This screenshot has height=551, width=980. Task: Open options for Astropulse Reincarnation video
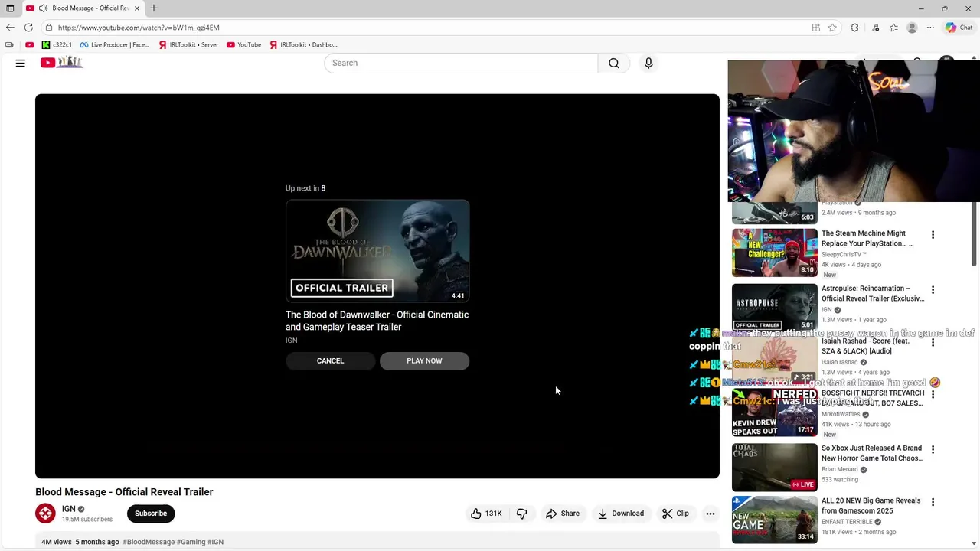[x=933, y=290]
